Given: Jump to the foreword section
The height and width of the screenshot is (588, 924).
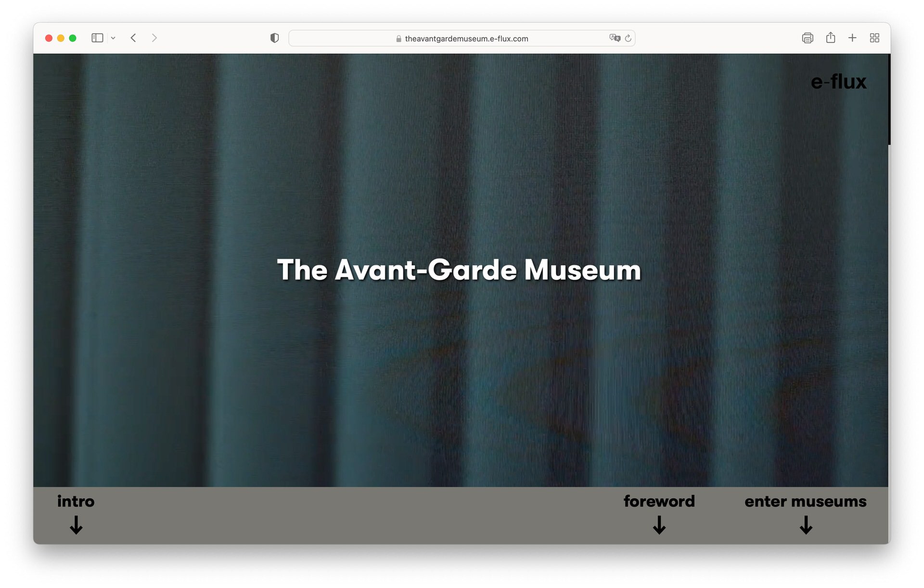Looking at the screenshot, I should pos(659,501).
